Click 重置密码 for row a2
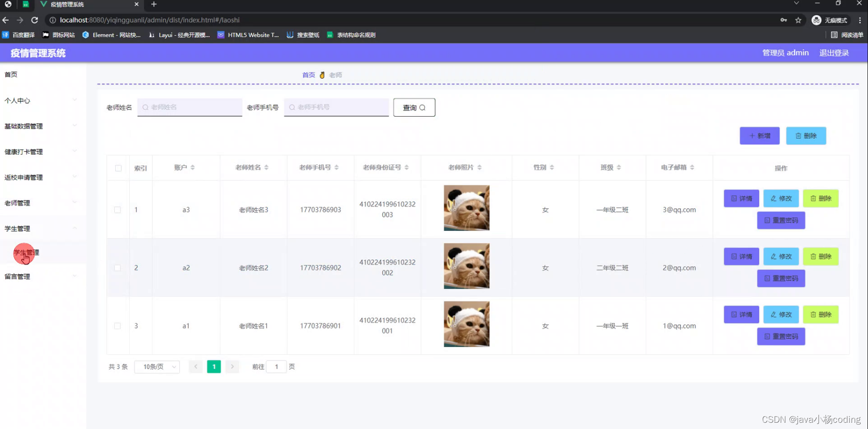 781,278
